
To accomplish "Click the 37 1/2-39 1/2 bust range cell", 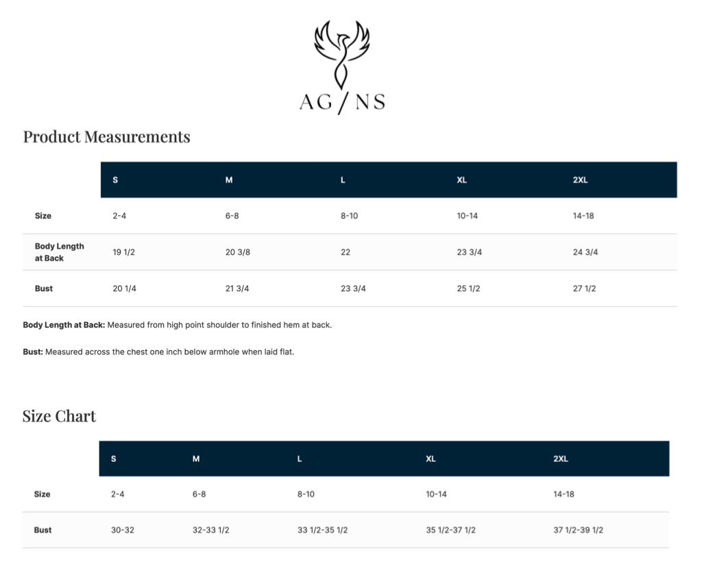I will tap(578, 530).
